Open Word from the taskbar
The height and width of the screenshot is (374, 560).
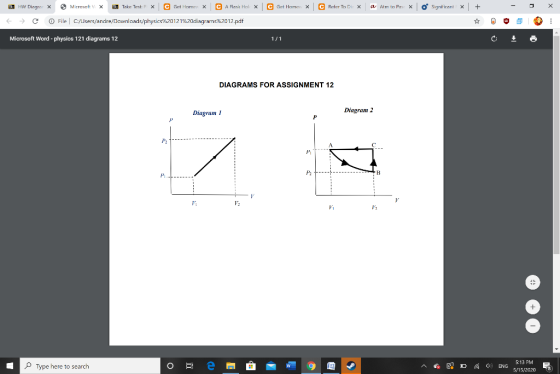tap(291, 366)
